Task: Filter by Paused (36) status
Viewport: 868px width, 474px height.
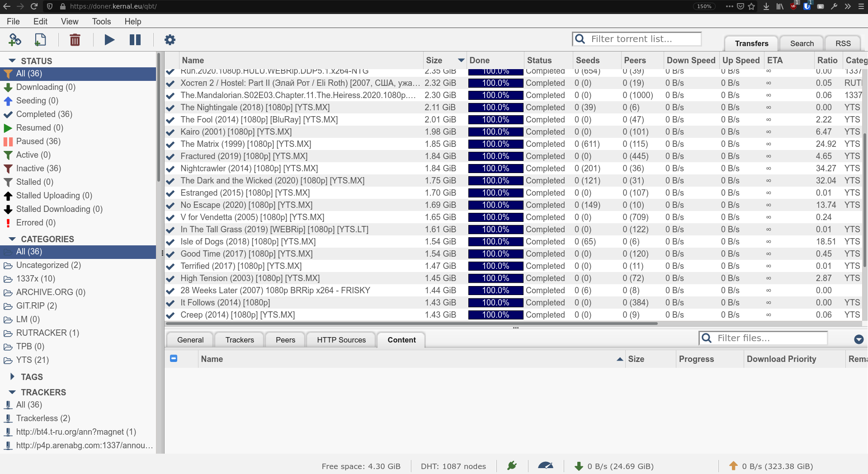Action: coord(38,141)
